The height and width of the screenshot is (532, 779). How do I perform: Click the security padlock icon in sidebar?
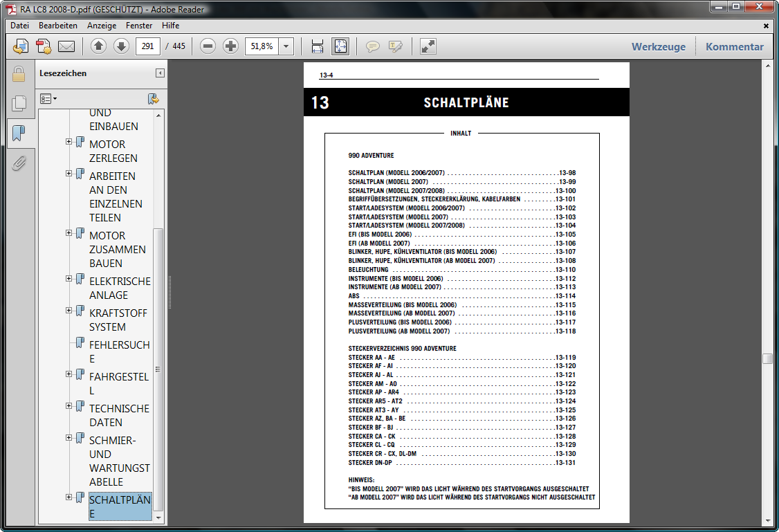(19, 74)
